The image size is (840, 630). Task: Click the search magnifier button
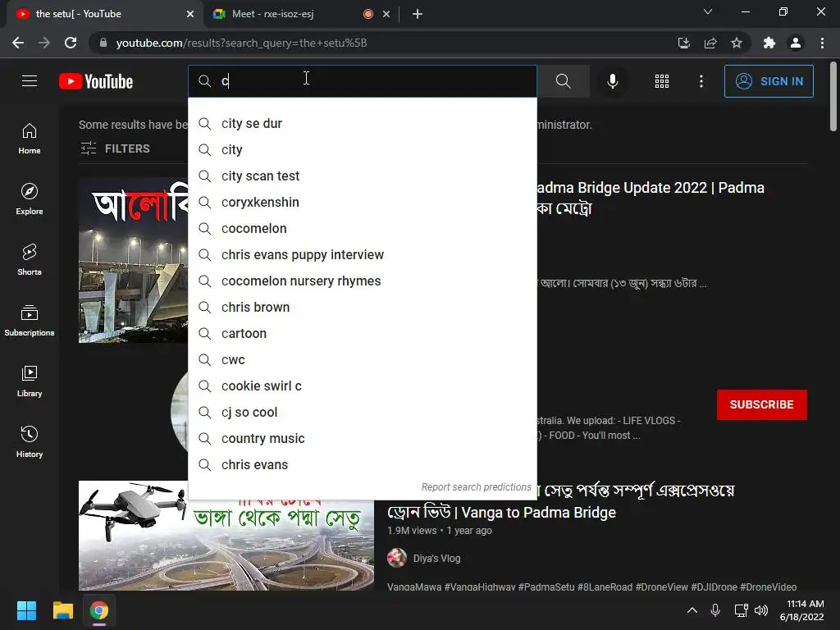(563, 81)
